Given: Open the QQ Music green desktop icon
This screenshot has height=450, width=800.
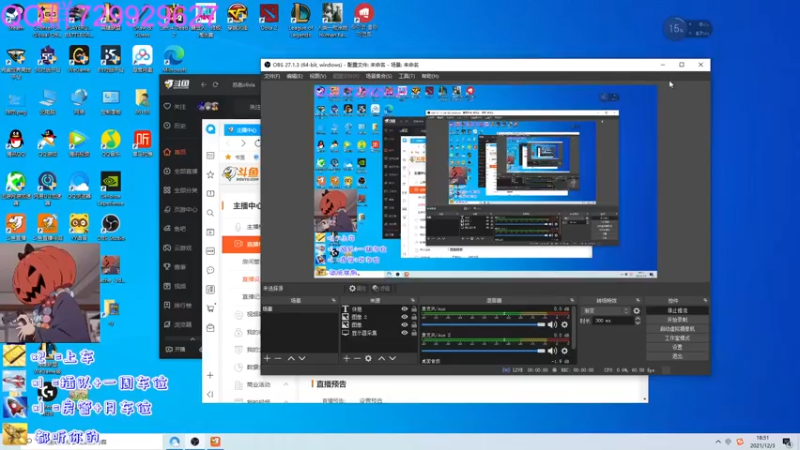Looking at the screenshot, I should tap(111, 143).
